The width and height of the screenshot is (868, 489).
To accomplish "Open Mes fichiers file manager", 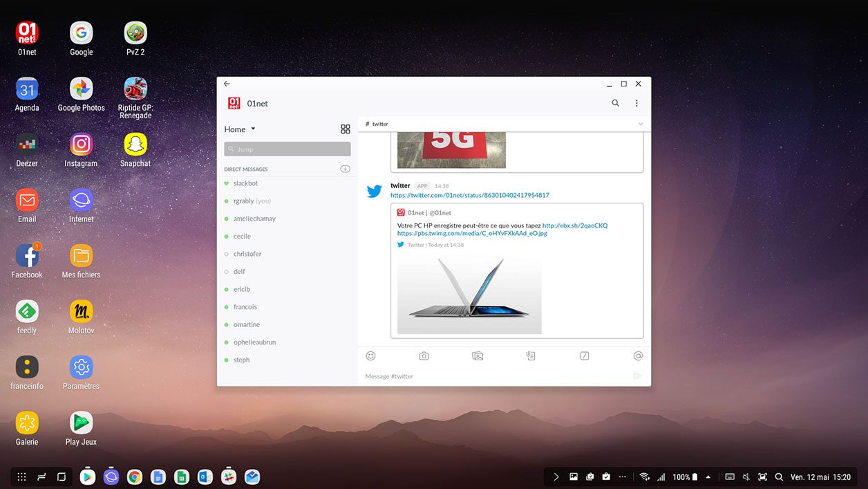I will coord(81,256).
